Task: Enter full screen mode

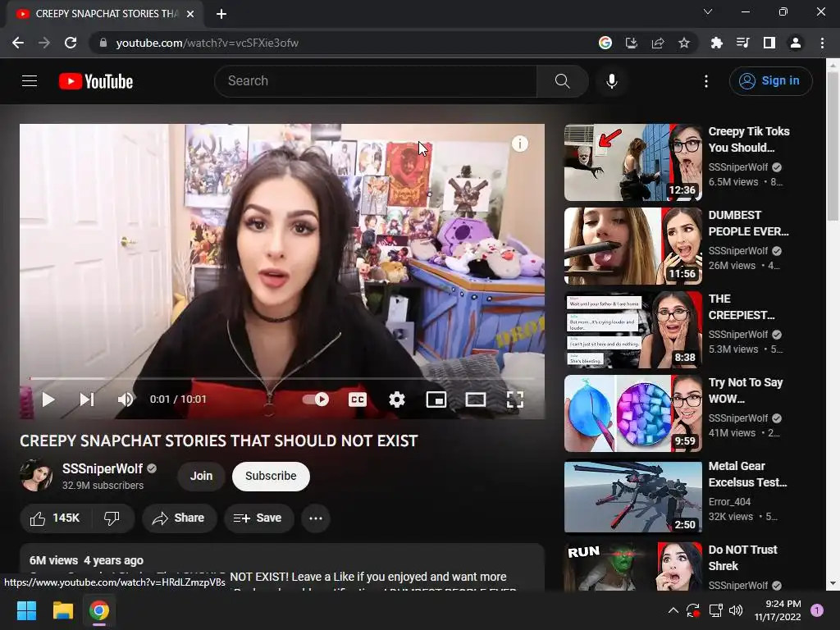Action: (x=515, y=399)
